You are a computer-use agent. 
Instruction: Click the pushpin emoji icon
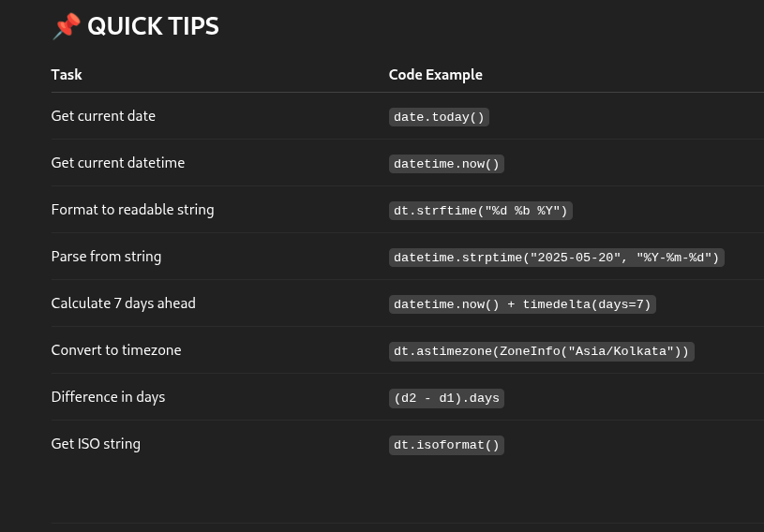67,26
